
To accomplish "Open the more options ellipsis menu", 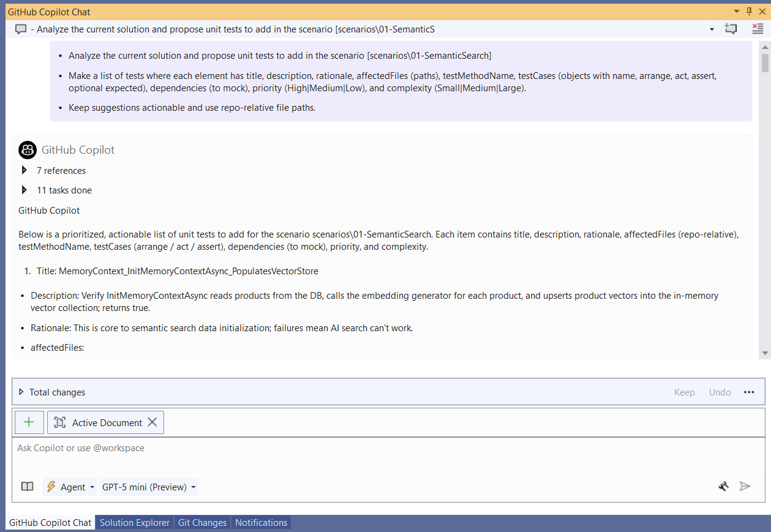I will point(749,392).
